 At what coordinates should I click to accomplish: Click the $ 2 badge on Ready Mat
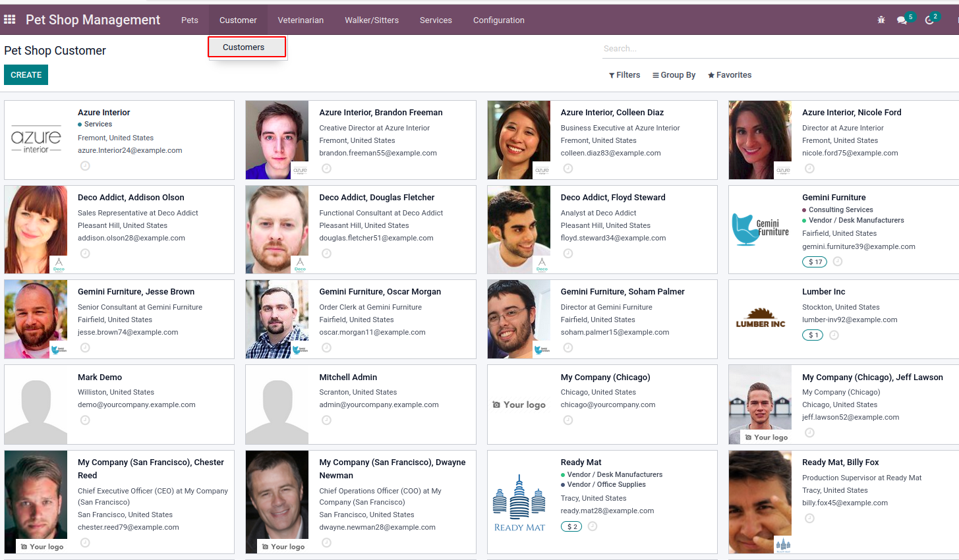tap(571, 526)
